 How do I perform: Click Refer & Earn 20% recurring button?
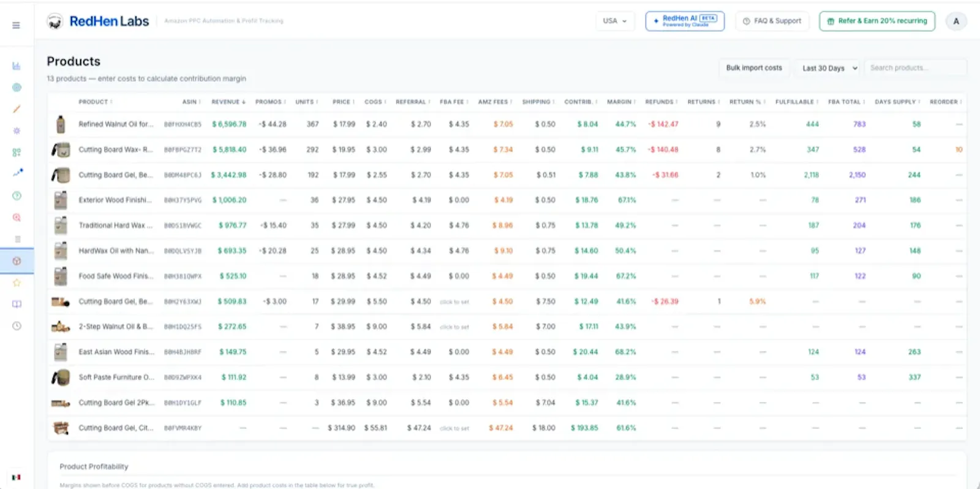pos(877,21)
